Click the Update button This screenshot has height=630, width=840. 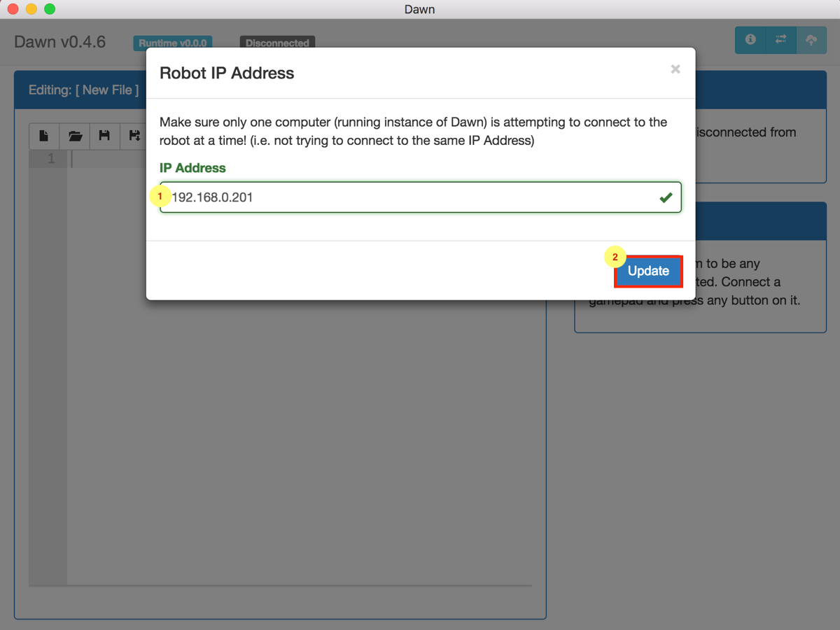pos(648,271)
